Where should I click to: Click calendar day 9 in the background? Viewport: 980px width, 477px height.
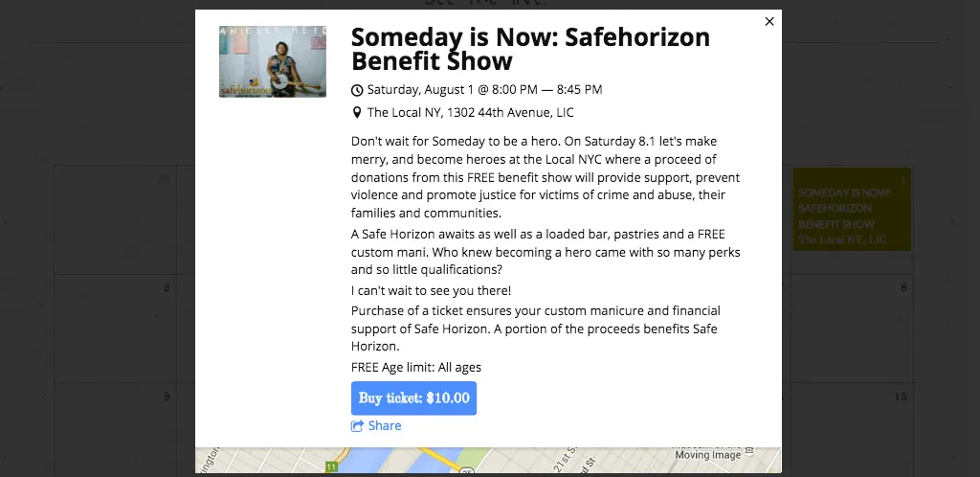167,397
